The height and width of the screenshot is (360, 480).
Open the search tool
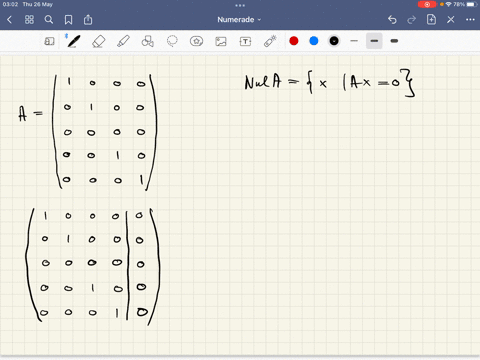49,20
